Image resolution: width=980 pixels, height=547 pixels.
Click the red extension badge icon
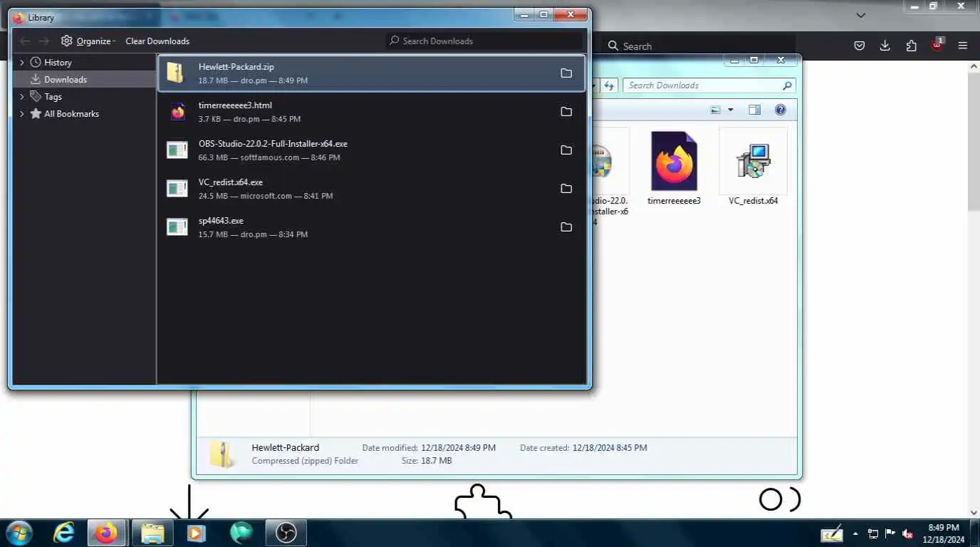pos(937,45)
